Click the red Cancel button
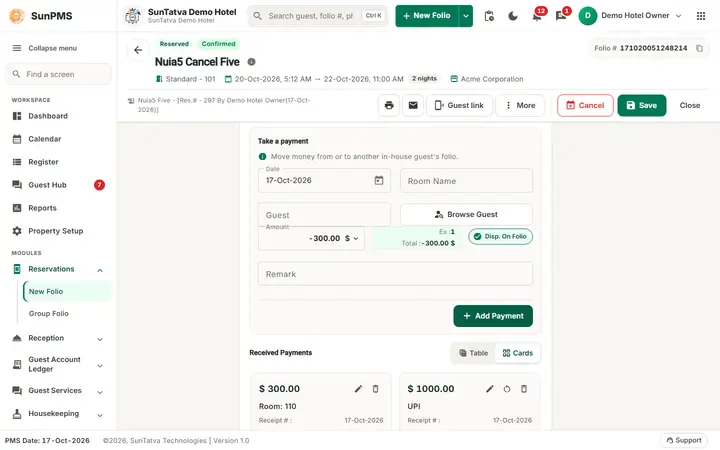 tap(585, 106)
